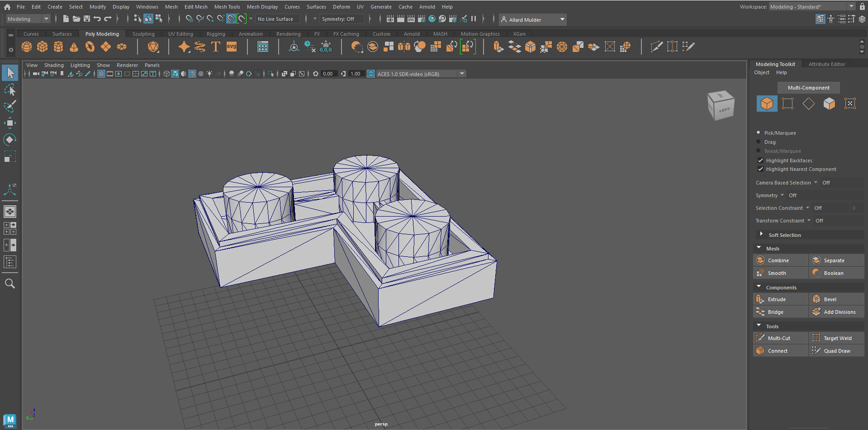The height and width of the screenshot is (430, 868).
Task: Activate the Move tool in toolbox
Action: pos(9,123)
